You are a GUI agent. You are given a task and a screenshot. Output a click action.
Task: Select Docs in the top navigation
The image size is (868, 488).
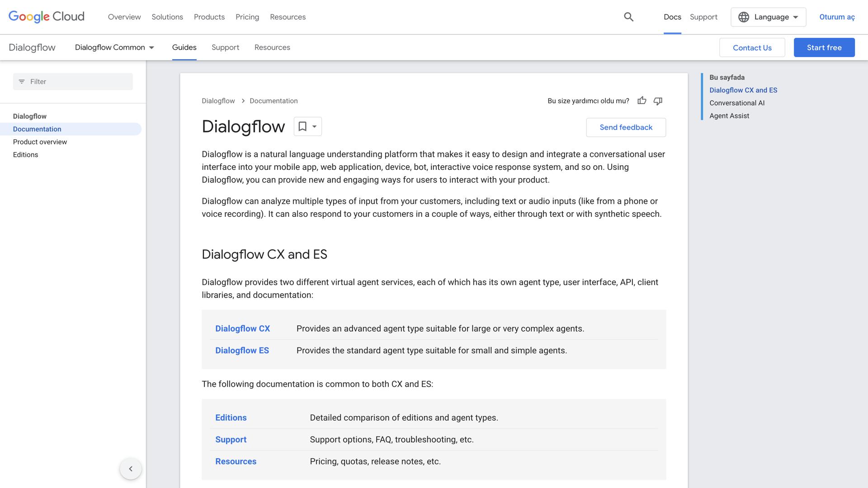(672, 17)
